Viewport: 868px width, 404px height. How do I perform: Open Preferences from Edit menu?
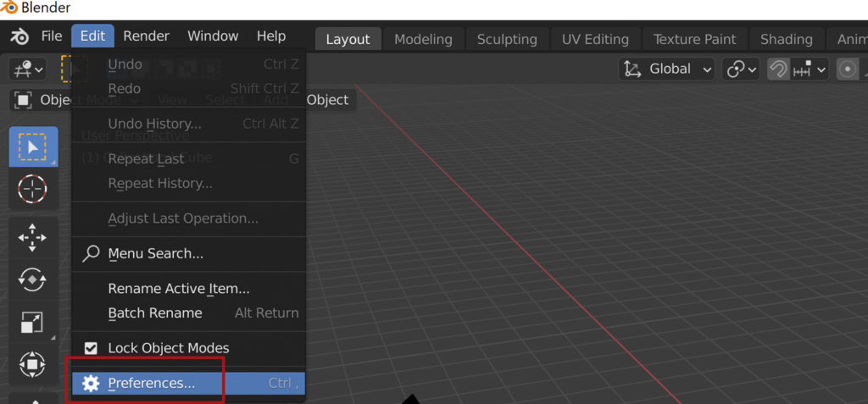189,384
